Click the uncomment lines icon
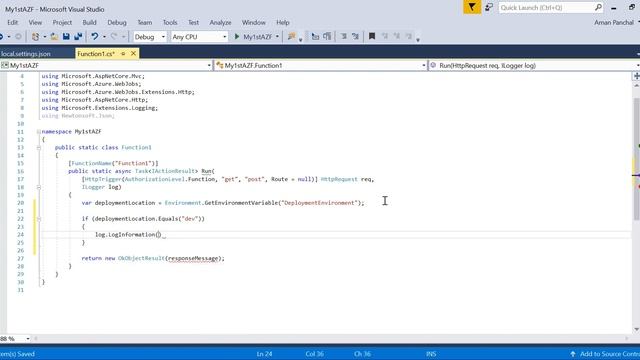The image size is (640, 360). coord(327,37)
